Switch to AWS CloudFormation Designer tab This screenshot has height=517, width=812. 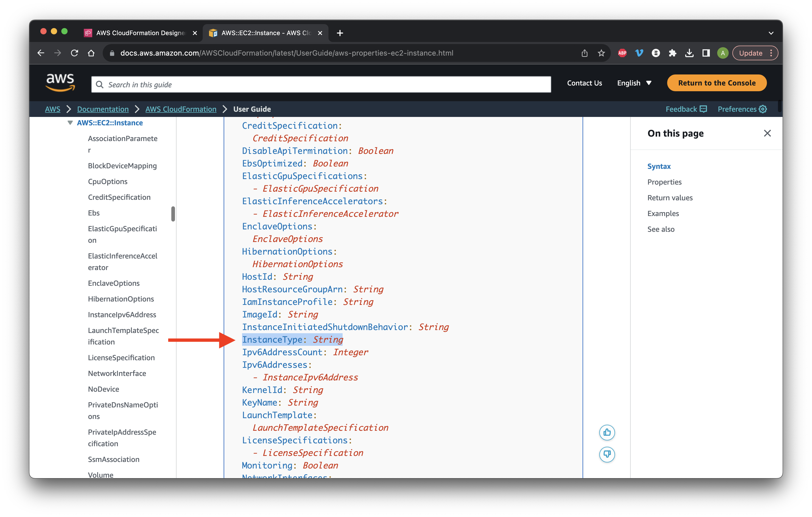coord(140,33)
